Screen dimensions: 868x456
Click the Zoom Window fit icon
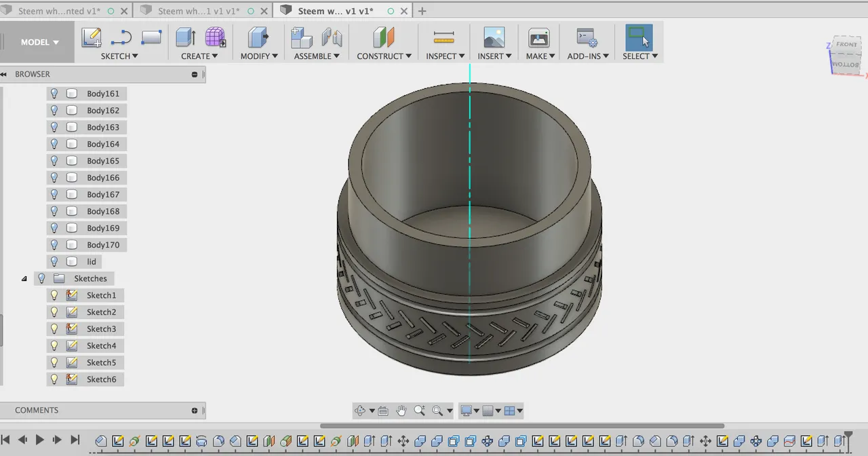(x=438, y=411)
